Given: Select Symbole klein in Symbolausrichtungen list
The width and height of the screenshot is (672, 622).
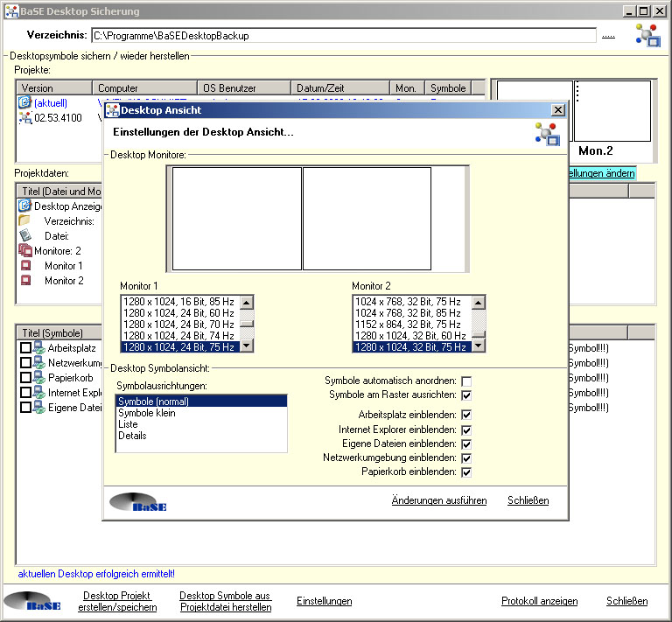Looking at the screenshot, I should click(x=147, y=413).
